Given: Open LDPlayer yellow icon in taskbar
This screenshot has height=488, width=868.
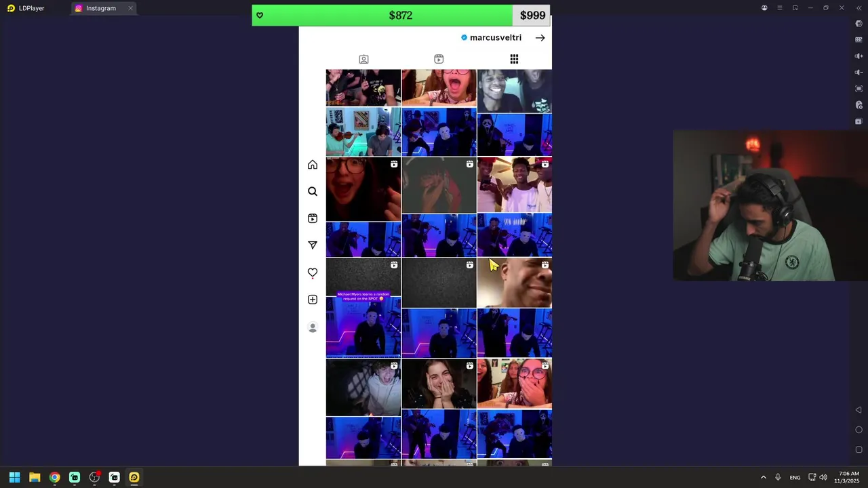Looking at the screenshot, I should [134, 477].
